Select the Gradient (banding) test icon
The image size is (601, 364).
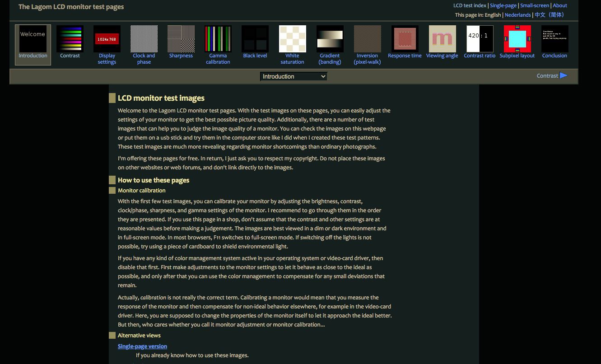point(330,39)
